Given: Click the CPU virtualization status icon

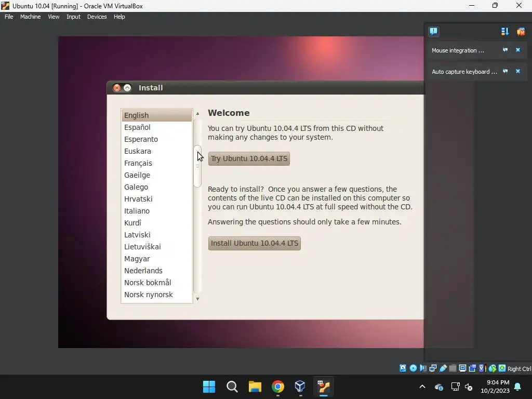Looking at the screenshot, I should (x=483, y=368).
